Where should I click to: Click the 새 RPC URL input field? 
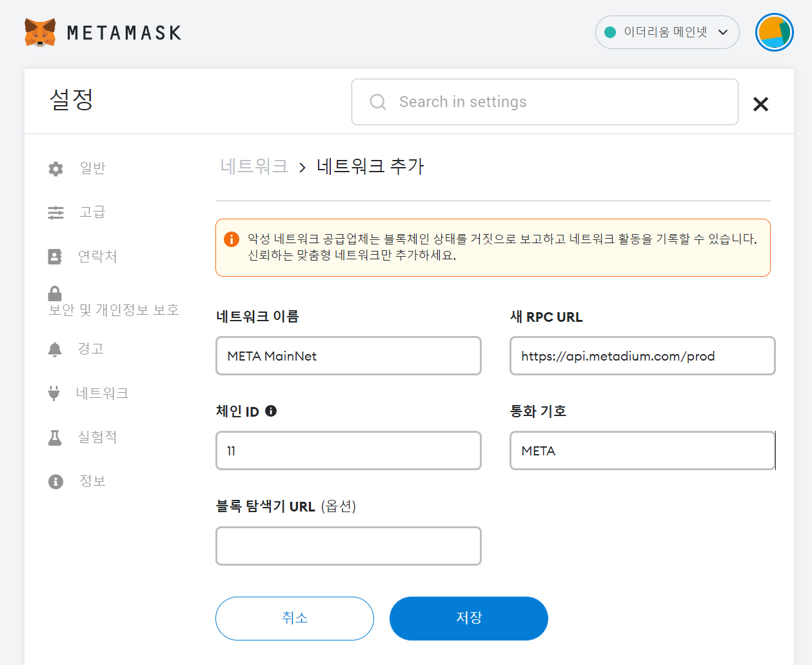tap(642, 356)
